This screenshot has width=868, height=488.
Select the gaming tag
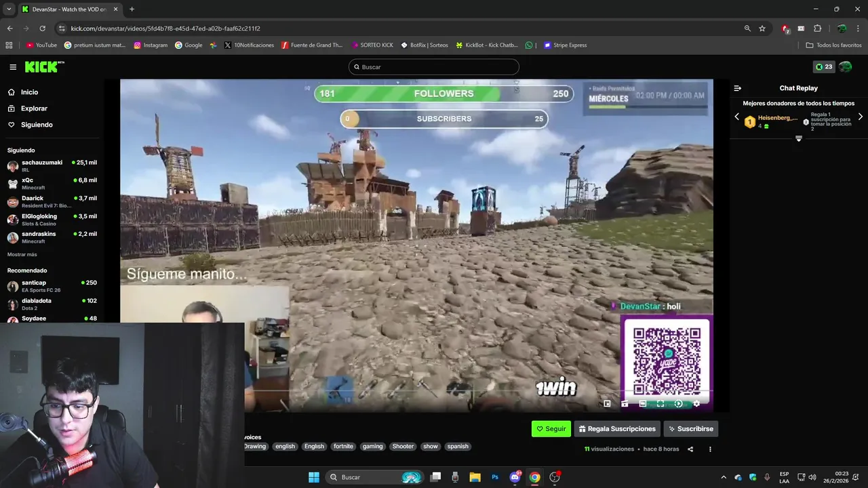(x=372, y=447)
